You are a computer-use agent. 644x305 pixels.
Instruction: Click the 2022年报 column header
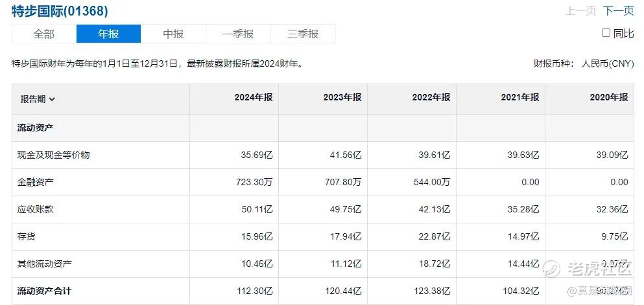click(x=431, y=97)
